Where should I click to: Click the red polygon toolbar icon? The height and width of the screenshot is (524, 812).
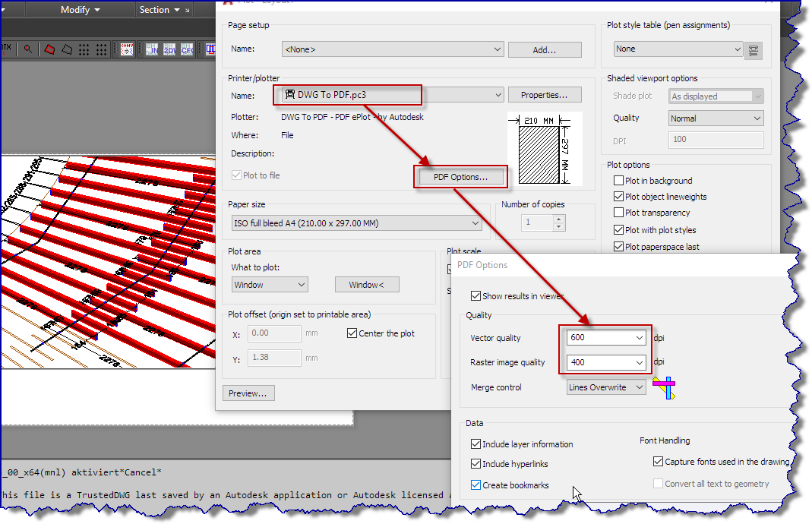coord(49,49)
